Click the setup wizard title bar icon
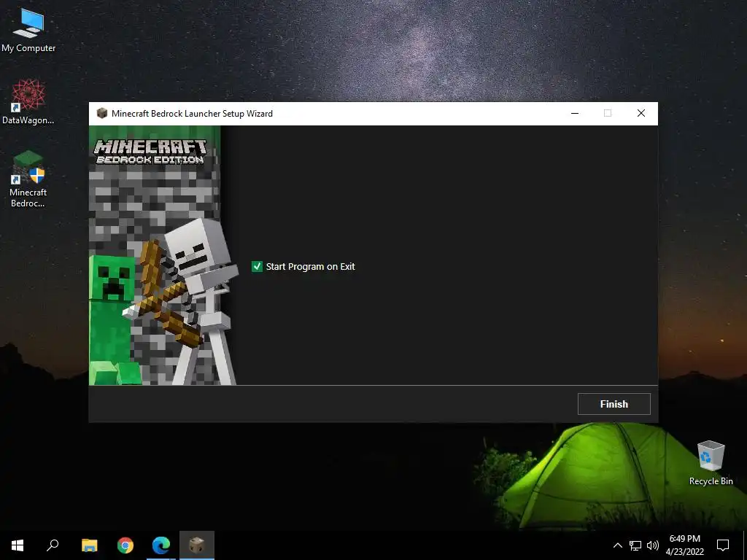747x560 pixels. coord(101,113)
